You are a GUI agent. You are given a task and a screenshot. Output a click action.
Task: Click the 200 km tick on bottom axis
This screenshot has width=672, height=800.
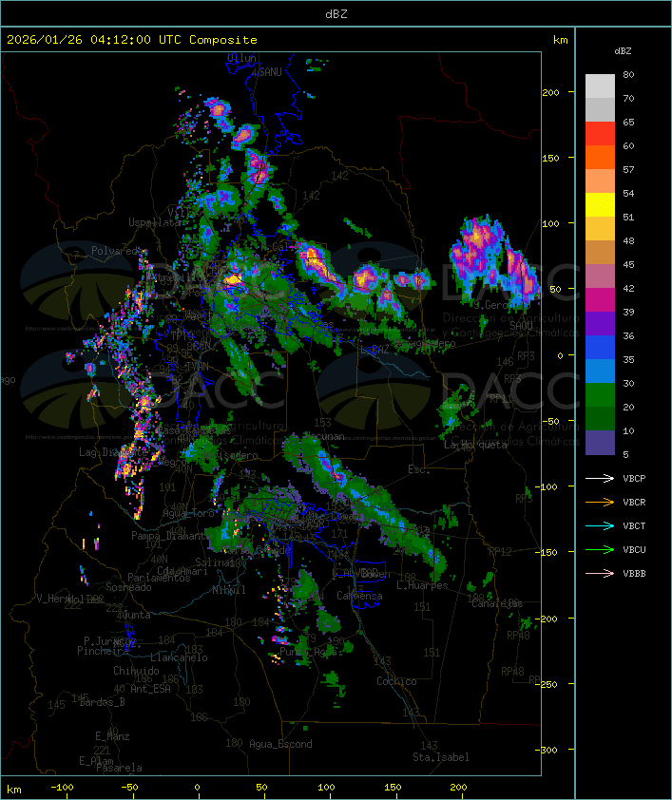coord(458,788)
